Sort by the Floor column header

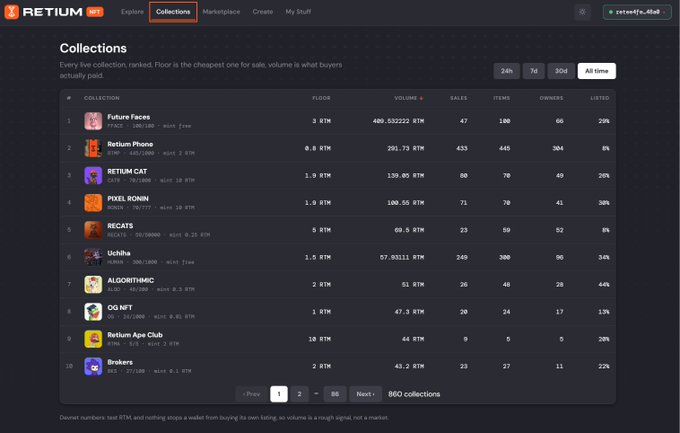coord(321,98)
